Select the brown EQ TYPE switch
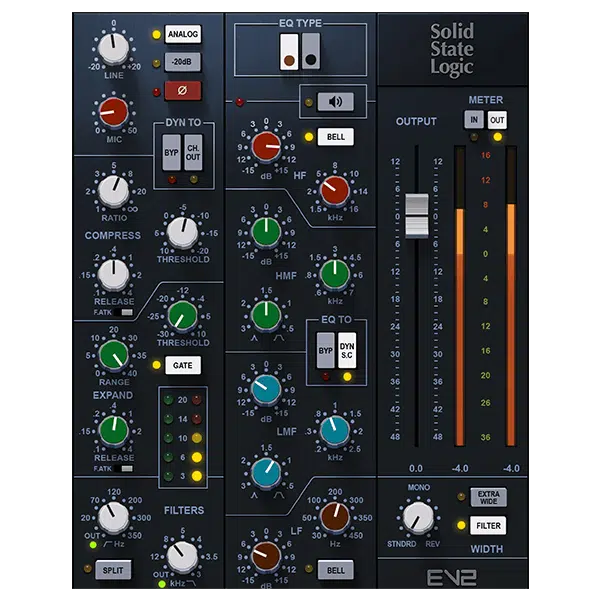The height and width of the screenshot is (600, 600). point(289,51)
